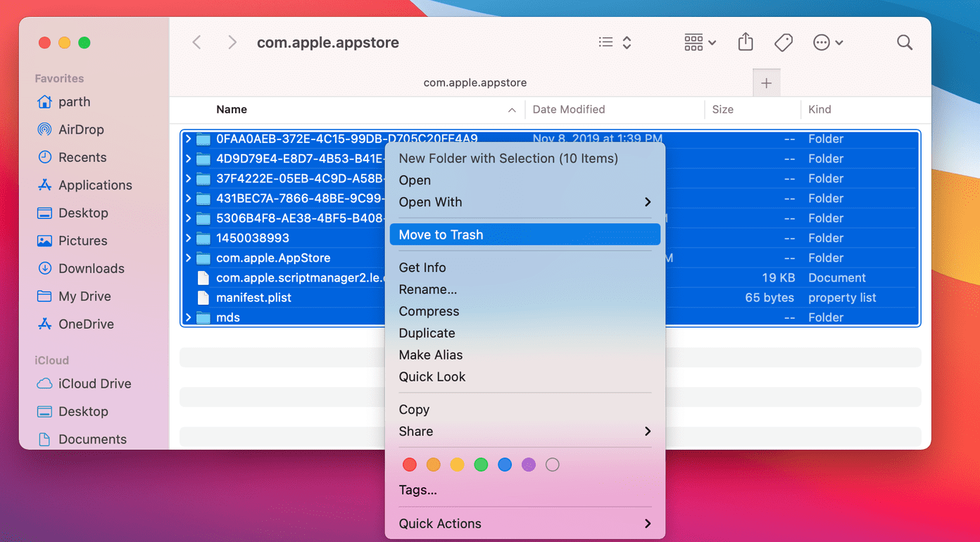Click the property list kind cell
980x542 pixels.
842,298
